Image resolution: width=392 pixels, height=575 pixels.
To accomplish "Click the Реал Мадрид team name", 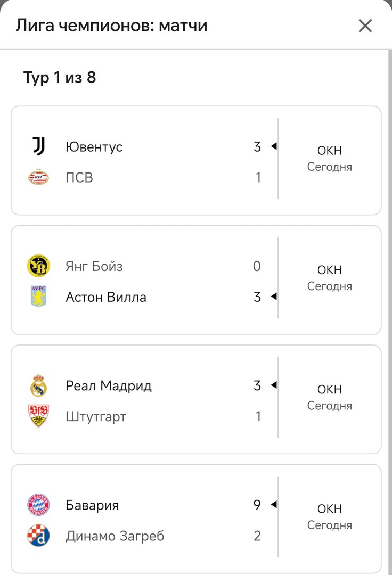I will click(x=108, y=385).
